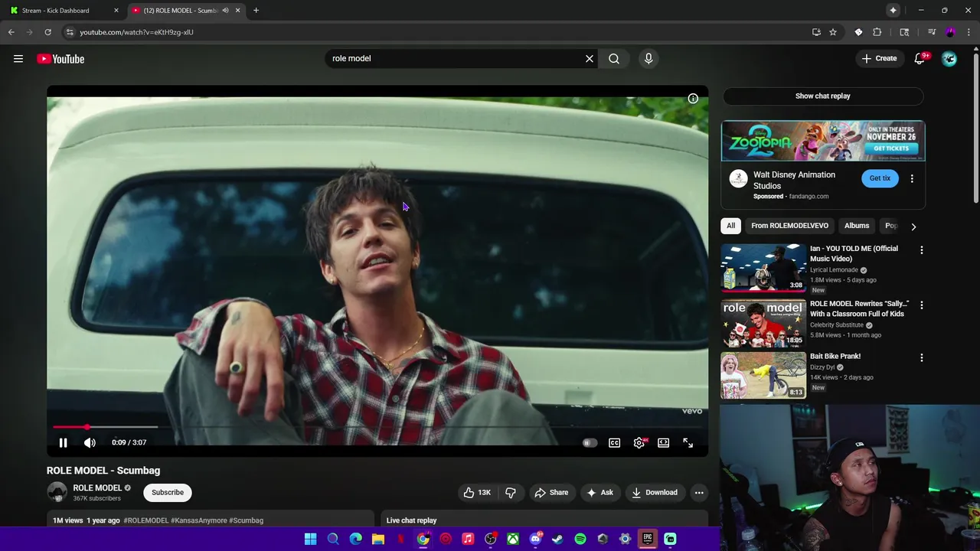Viewport: 980px width, 551px height.
Task: Open Chrome media controls icon
Action: [x=932, y=32]
